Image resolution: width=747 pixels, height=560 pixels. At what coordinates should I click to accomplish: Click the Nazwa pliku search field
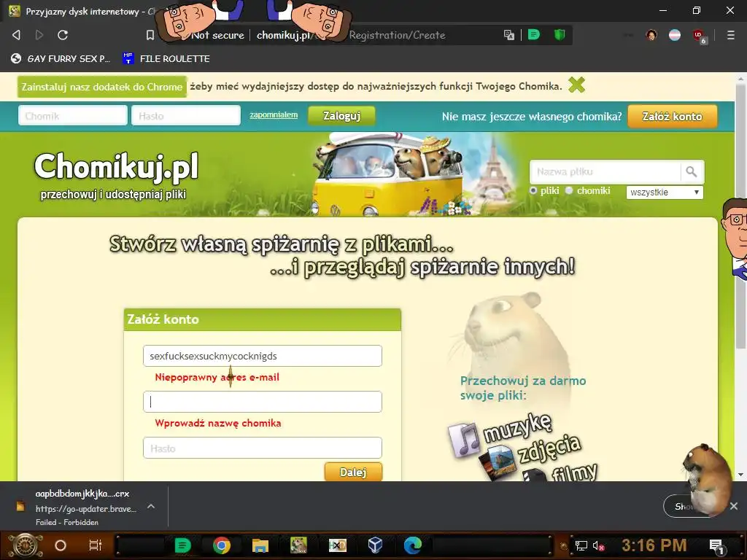point(605,171)
